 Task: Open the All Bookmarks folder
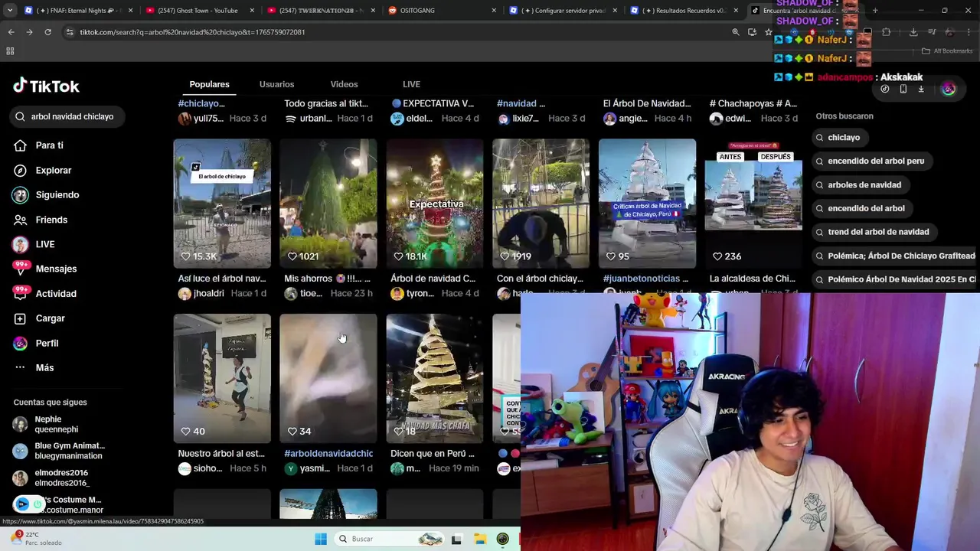pyautogui.click(x=947, y=51)
